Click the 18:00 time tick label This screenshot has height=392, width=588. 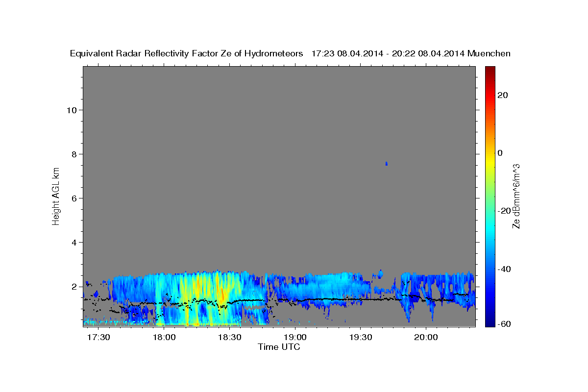pyautogui.click(x=164, y=338)
